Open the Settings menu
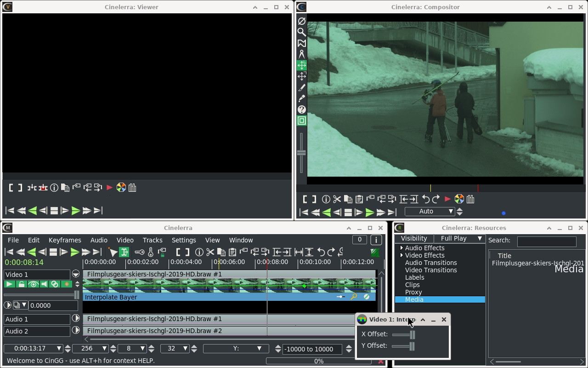This screenshot has height=368, width=588. (x=184, y=240)
